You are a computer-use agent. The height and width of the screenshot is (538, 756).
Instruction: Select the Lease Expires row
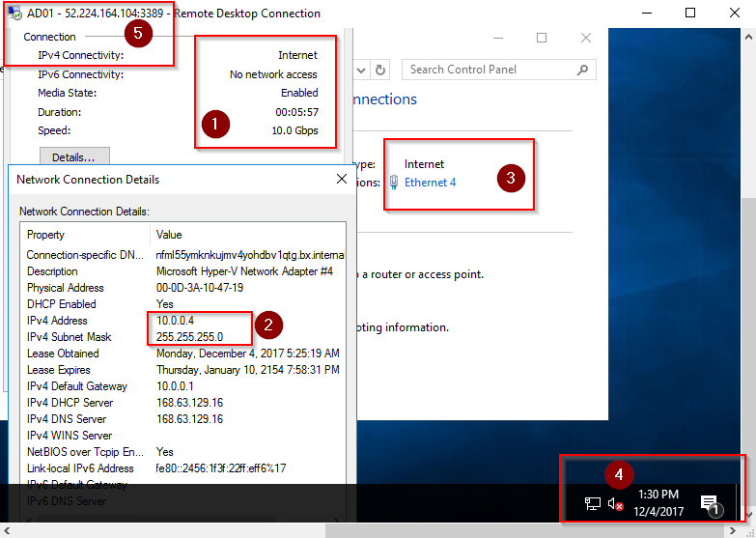click(183, 370)
